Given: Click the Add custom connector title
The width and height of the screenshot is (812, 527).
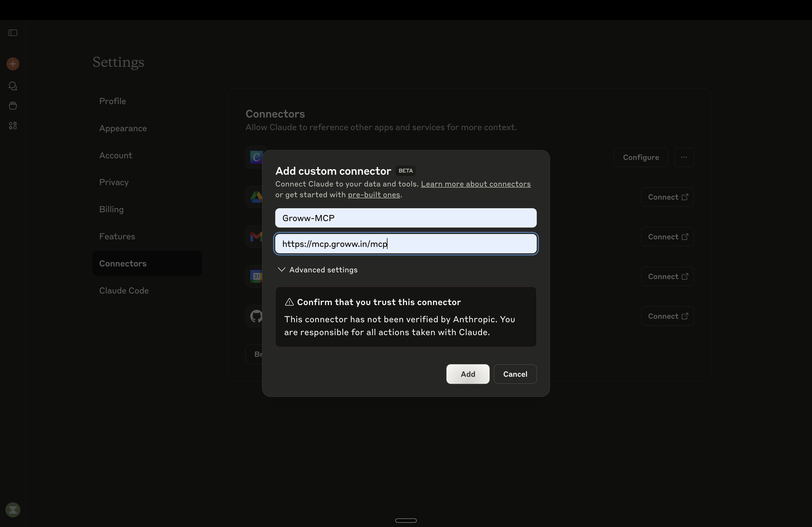Looking at the screenshot, I should coord(333,171).
